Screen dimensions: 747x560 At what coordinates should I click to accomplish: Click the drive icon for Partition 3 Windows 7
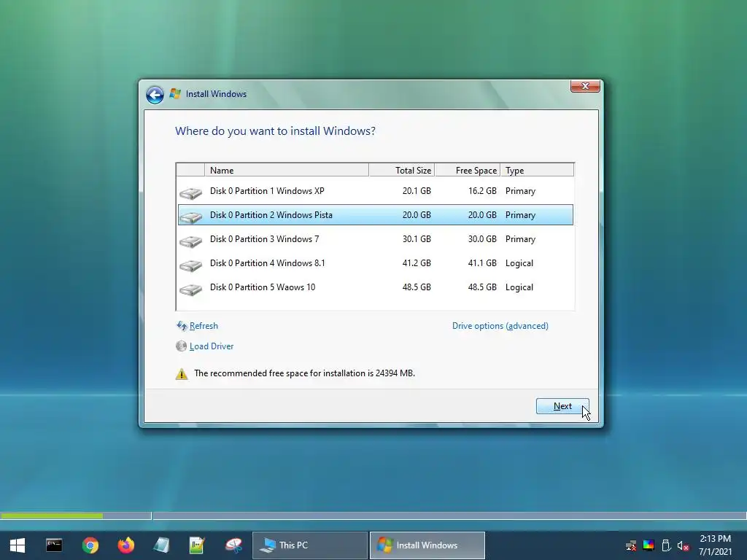(190, 241)
